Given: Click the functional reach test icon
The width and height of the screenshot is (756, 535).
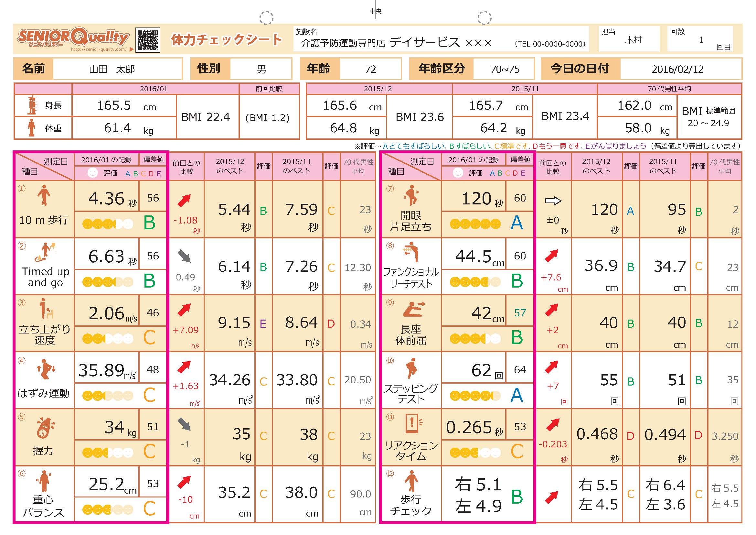Looking at the screenshot, I should click(410, 252).
